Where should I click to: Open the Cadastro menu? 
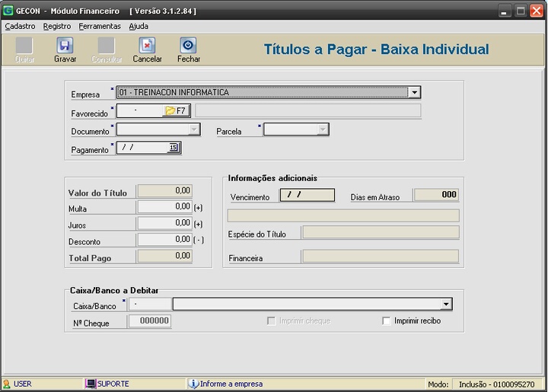coord(20,26)
